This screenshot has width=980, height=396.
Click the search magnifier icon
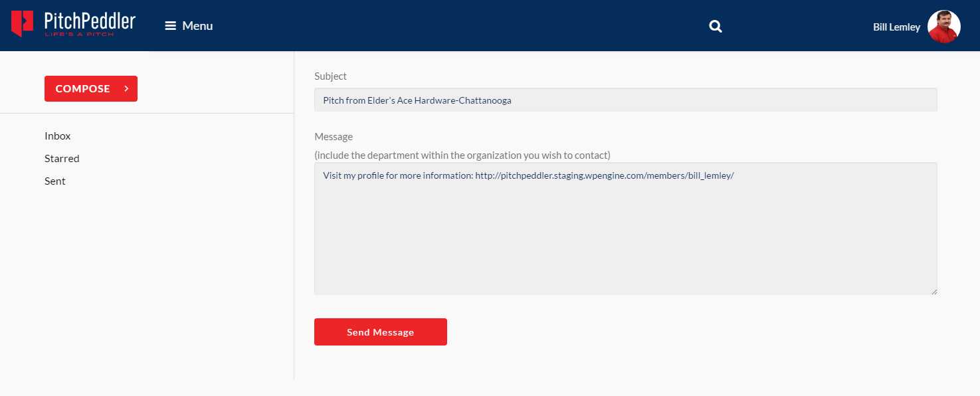pos(716,27)
